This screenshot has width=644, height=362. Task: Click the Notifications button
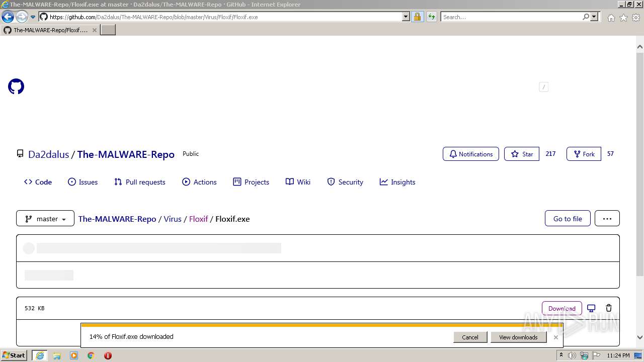[471, 154]
